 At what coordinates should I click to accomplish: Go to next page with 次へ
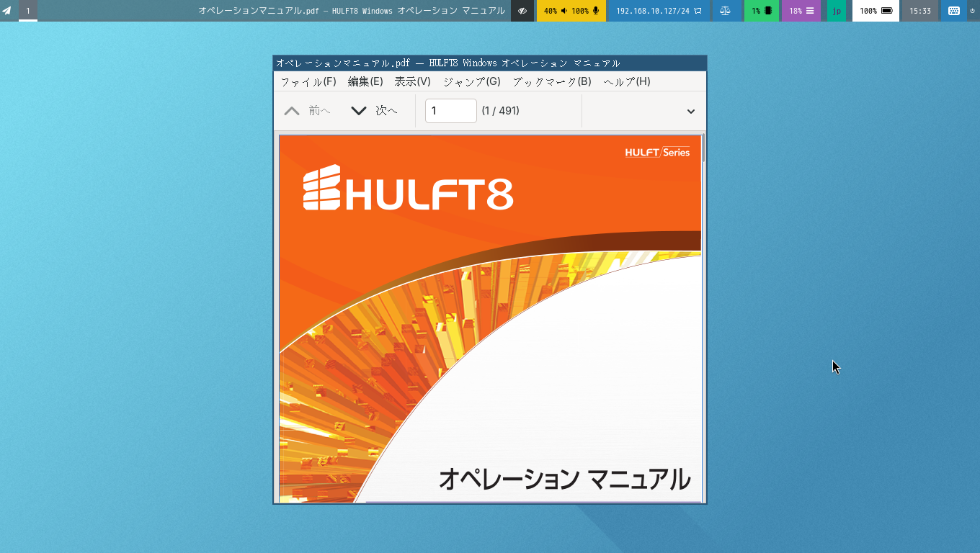click(374, 111)
